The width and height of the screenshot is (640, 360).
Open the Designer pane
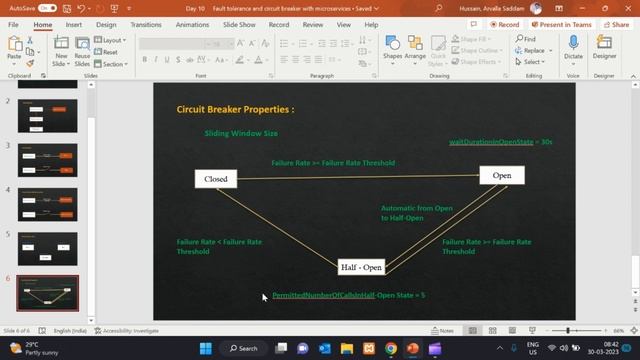click(604, 48)
